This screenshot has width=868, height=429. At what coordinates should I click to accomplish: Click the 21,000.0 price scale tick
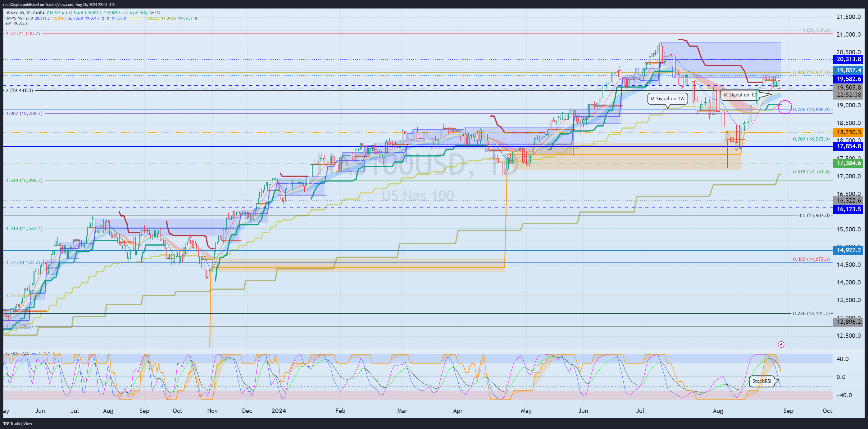click(x=848, y=35)
